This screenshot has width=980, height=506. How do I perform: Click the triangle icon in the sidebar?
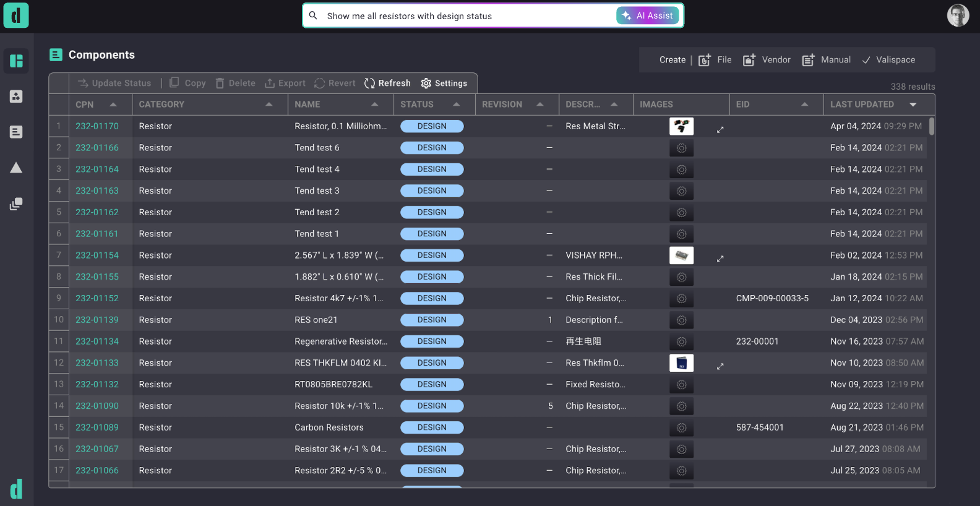[16, 168]
